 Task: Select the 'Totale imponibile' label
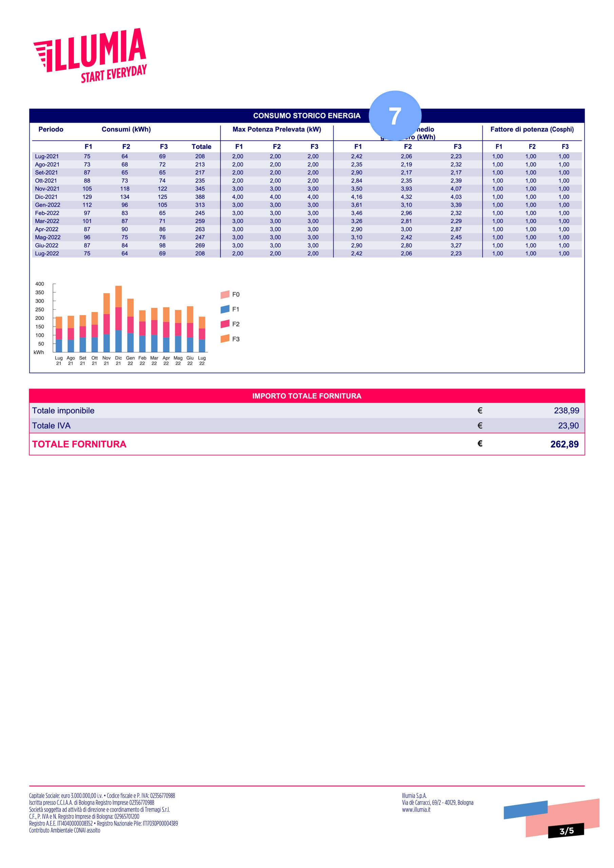[63, 411]
